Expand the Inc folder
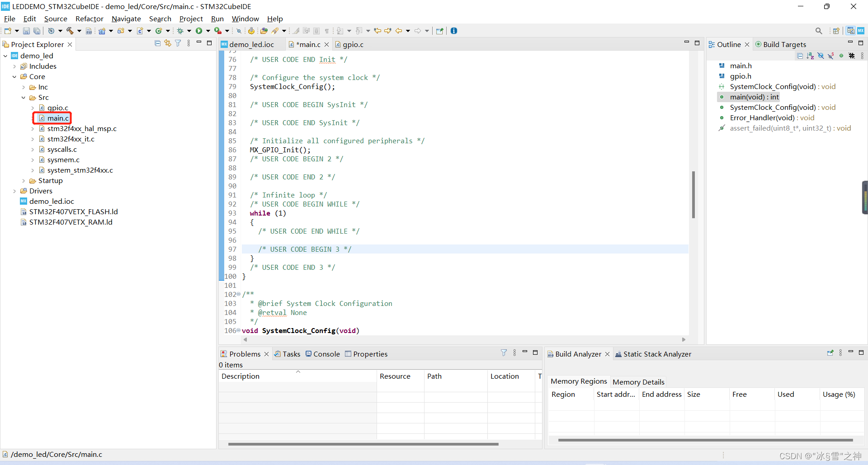The width and height of the screenshot is (868, 465). pos(24,87)
